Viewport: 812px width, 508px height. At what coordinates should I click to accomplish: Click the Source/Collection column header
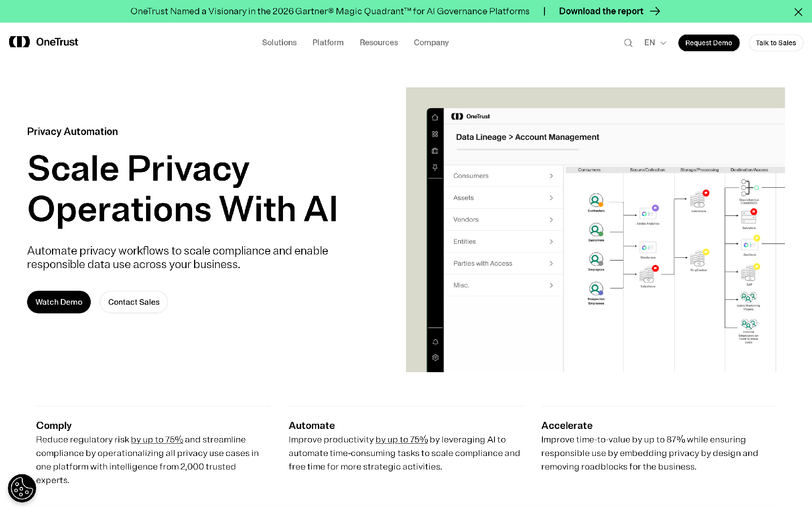pos(647,170)
